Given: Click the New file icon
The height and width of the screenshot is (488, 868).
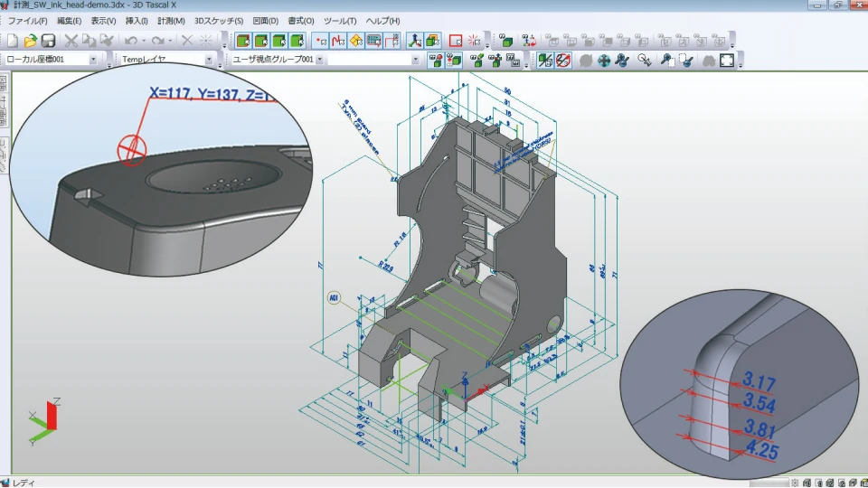Looking at the screenshot, I should click(13, 41).
